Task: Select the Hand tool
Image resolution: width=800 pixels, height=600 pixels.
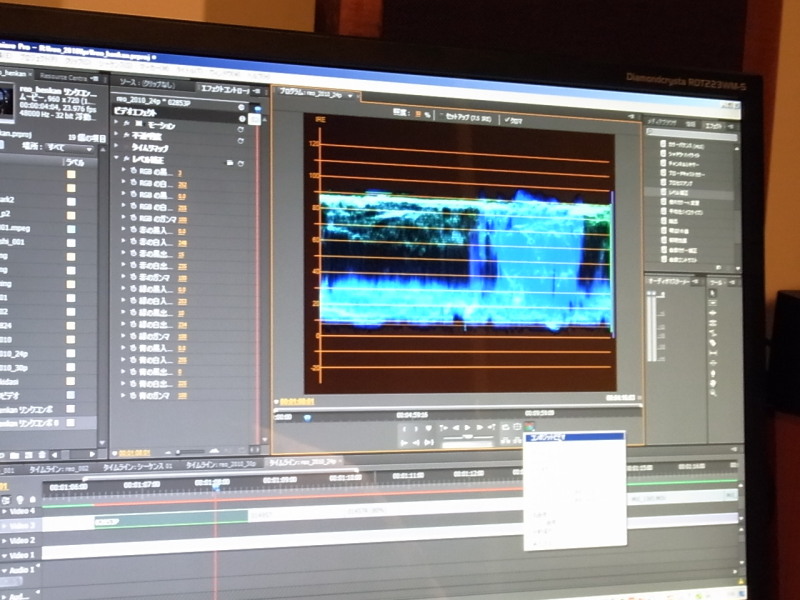Action: pyautogui.click(x=713, y=383)
